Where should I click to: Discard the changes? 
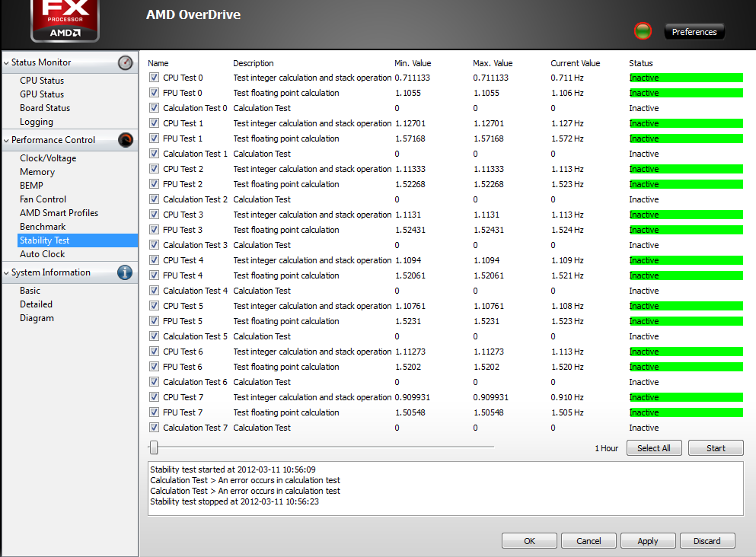[x=707, y=541]
